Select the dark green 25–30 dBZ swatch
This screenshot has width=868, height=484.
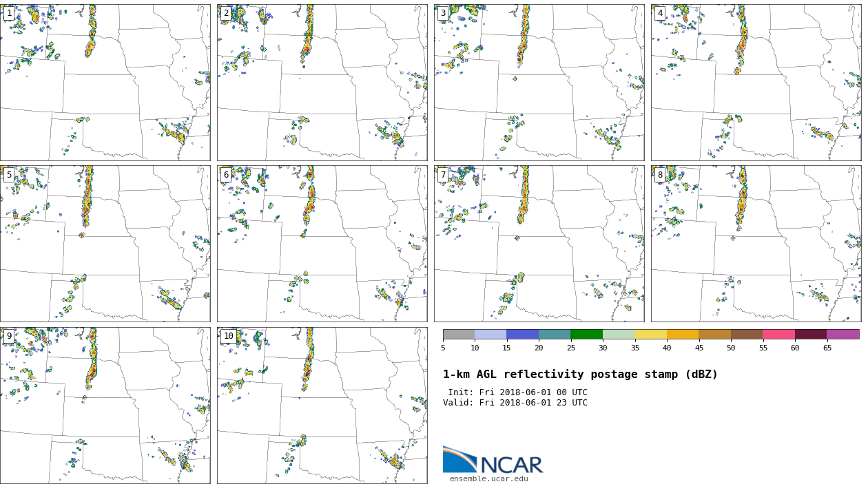pyautogui.click(x=586, y=334)
